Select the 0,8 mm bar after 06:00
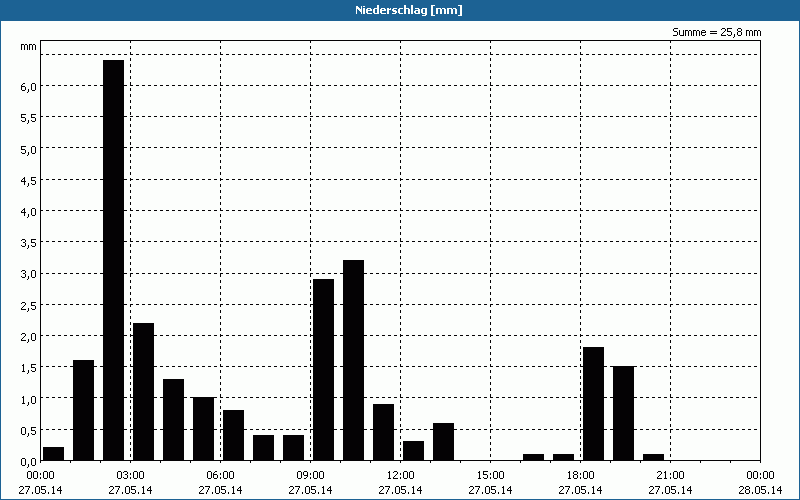 coord(234,435)
